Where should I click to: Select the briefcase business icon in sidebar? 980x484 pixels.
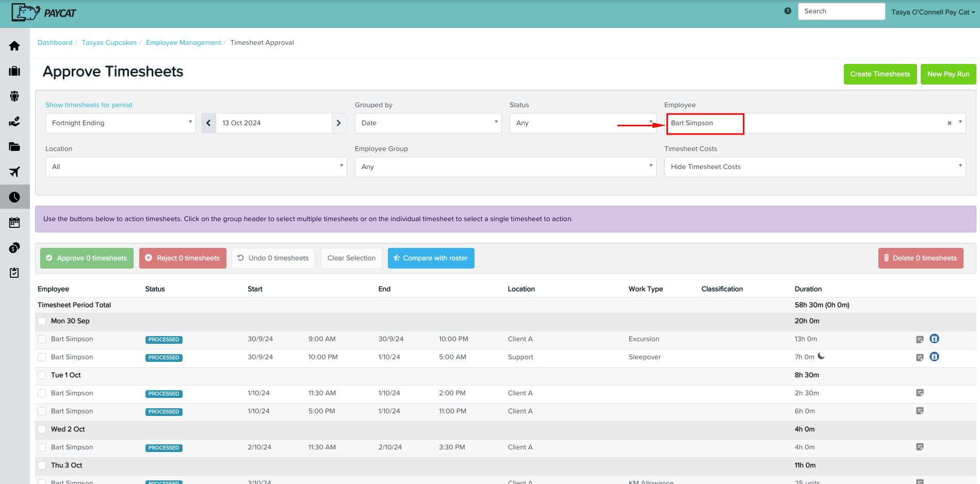click(x=15, y=71)
